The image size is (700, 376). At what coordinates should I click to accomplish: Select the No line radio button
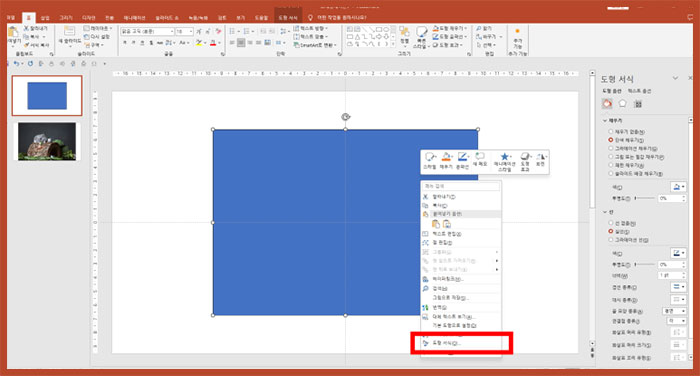point(611,223)
